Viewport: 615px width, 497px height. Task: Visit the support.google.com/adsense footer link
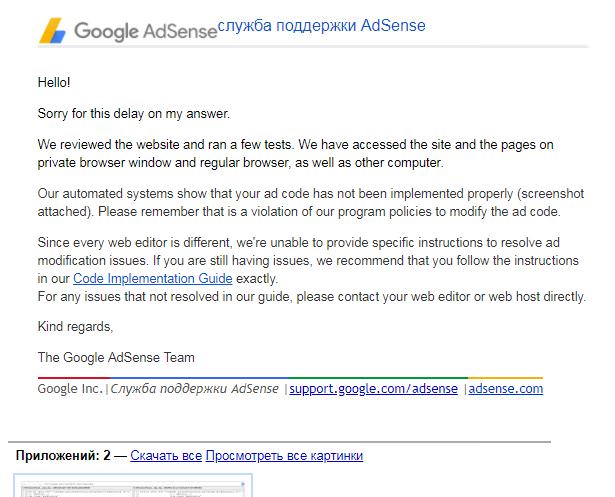click(373, 389)
